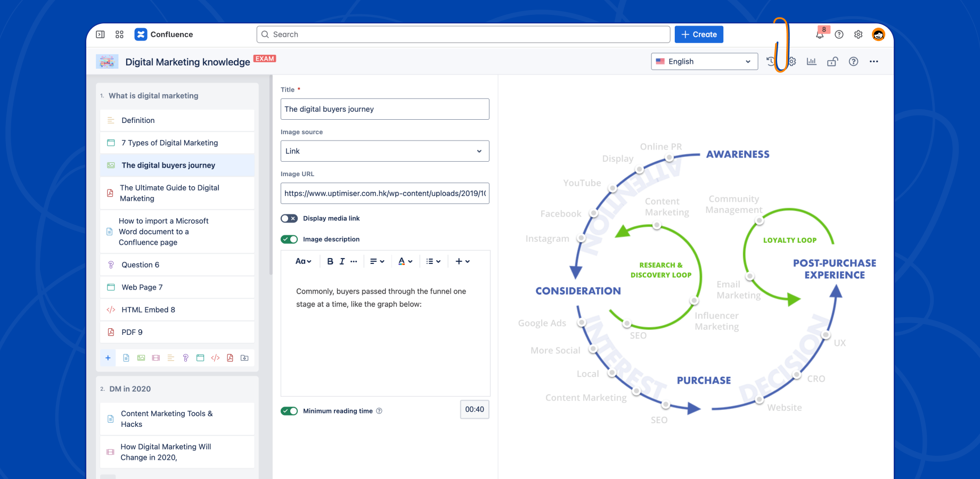The height and width of the screenshot is (479, 980).
Task: Open the text alignment dropdown in the editor
Action: (x=377, y=261)
